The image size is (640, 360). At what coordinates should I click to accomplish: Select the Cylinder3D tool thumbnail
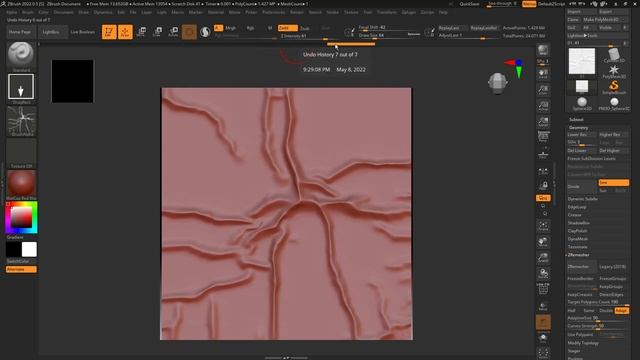coord(613,56)
